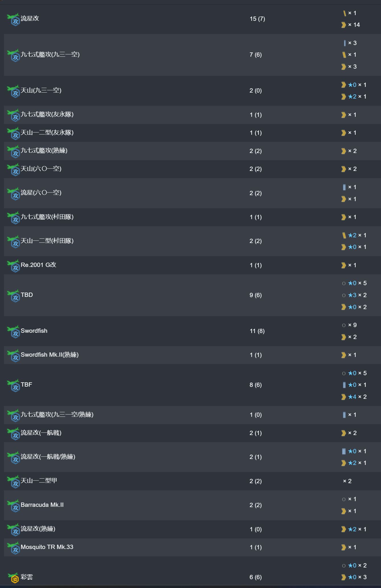This screenshot has width=381, height=588.
Task: Select the 流星(六〇一空) row
Action: (x=192, y=193)
